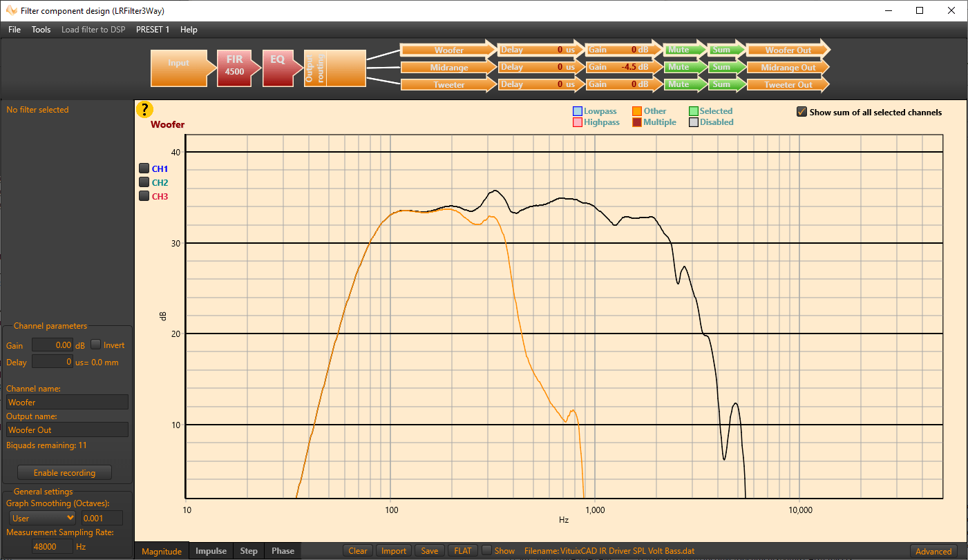Select the Midrange channel arrow block

click(448, 67)
